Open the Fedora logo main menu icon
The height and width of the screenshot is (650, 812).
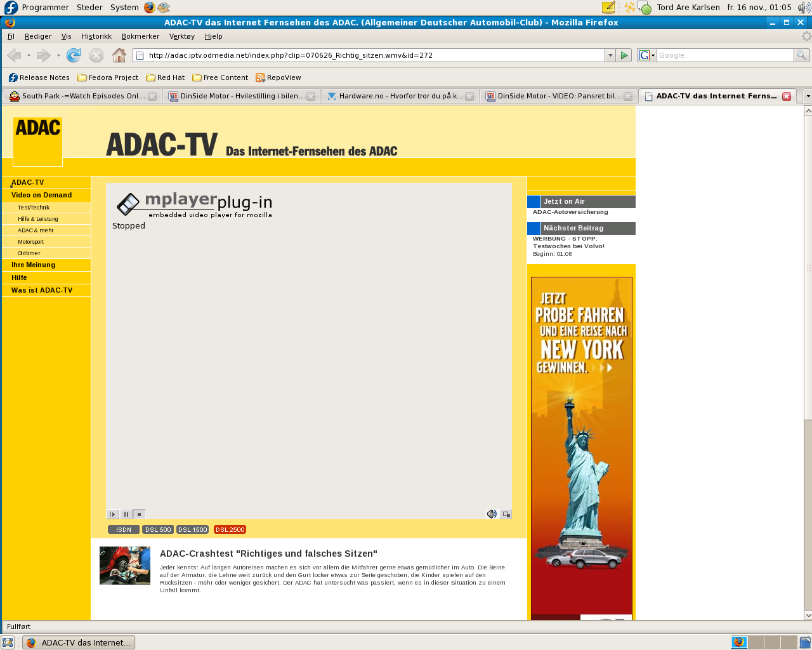click(11, 8)
